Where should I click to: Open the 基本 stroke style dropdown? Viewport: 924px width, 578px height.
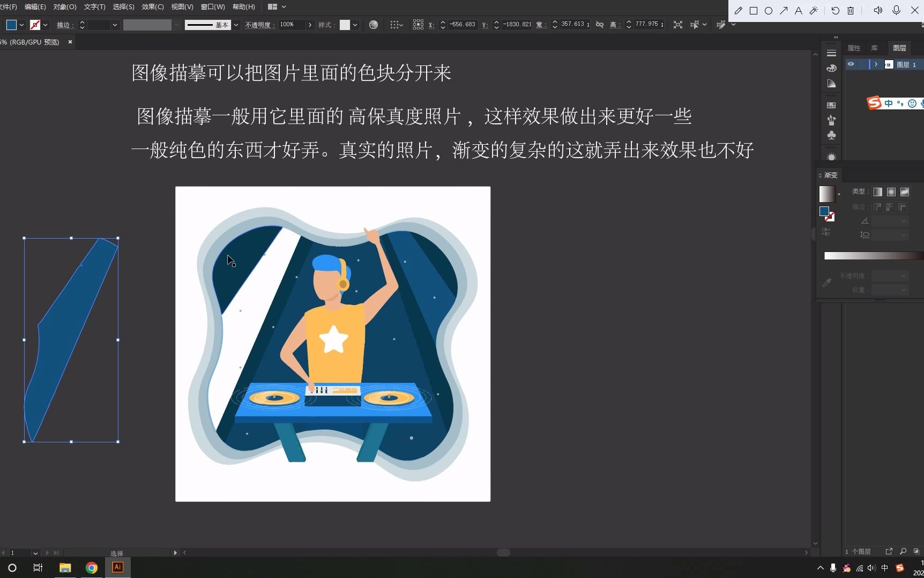click(236, 25)
